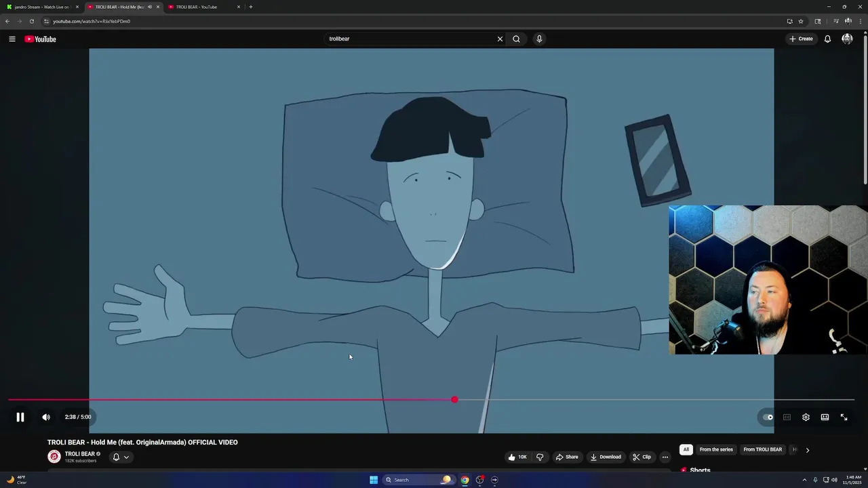Open the subscription notification dropdown
The image size is (868, 488).
point(121,457)
